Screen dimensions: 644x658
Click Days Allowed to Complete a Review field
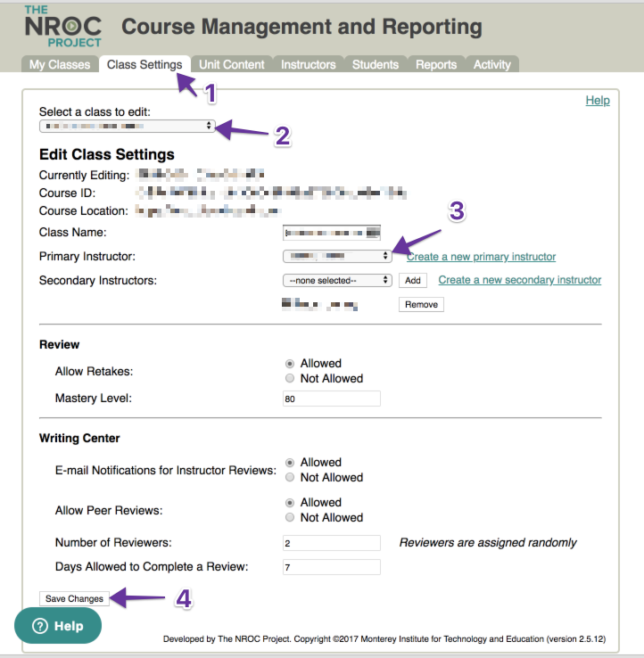tap(332, 567)
